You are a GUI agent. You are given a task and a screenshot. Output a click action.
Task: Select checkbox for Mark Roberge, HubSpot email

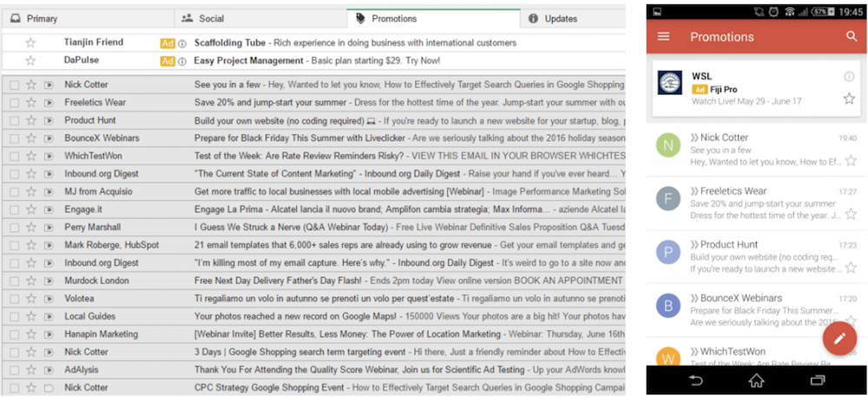[15, 245]
